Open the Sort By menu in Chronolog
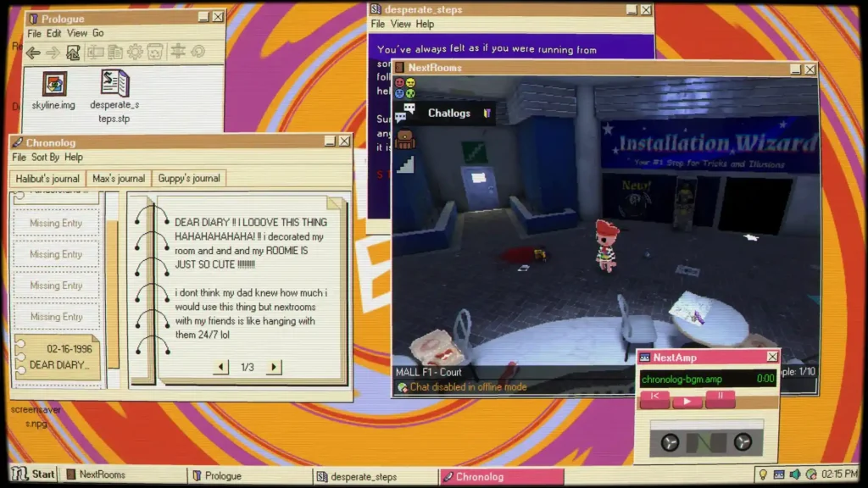This screenshot has height=488, width=868. [46, 158]
